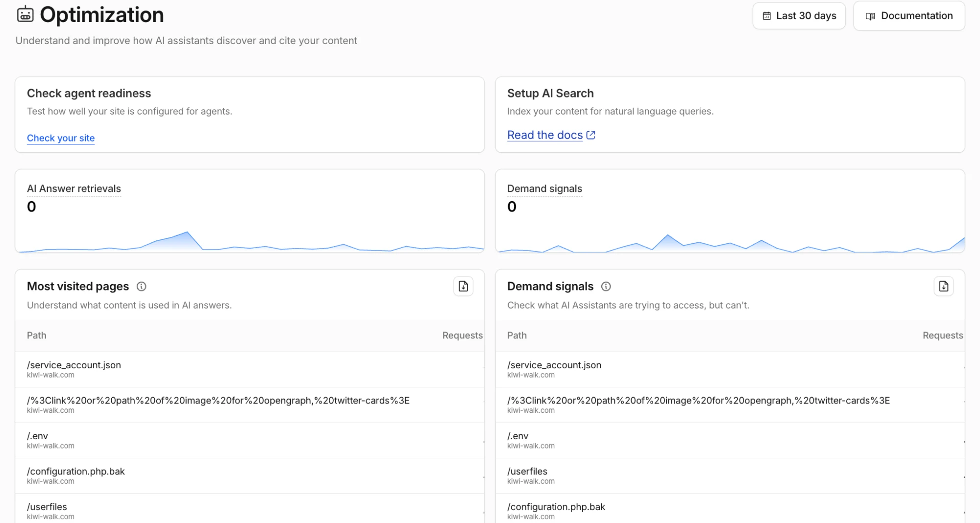Image resolution: width=980 pixels, height=523 pixels.
Task: Select /.env row in Demand signals
Action: coord(730,440)
